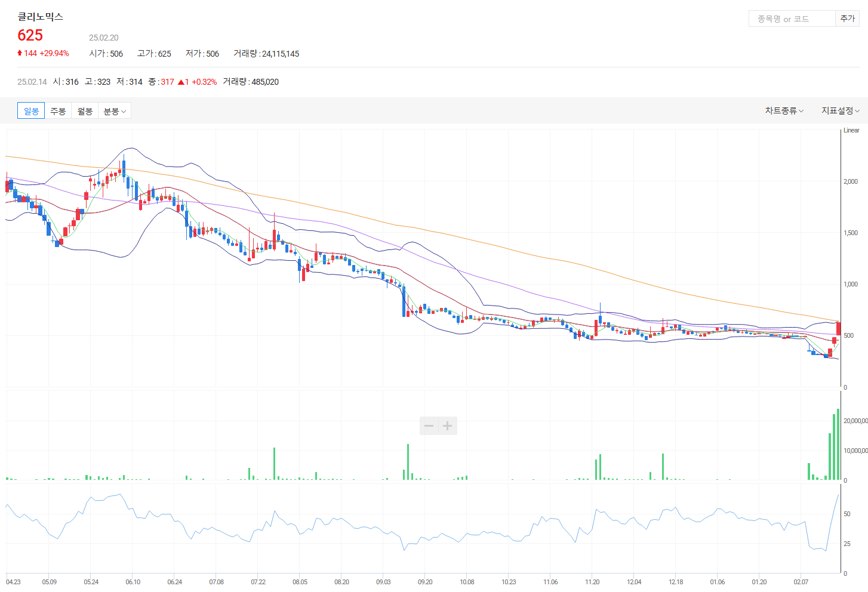Click the 2,000 price axis label

[851, 181]
